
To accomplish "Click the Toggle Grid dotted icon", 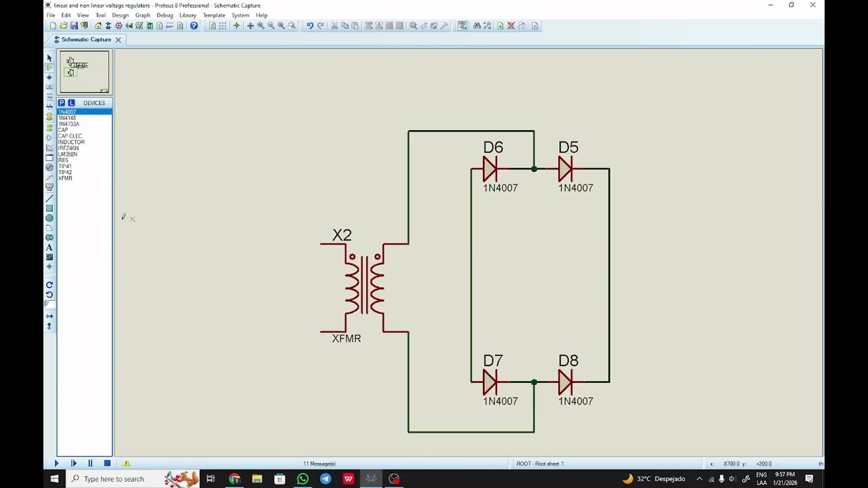I will 222,26.
